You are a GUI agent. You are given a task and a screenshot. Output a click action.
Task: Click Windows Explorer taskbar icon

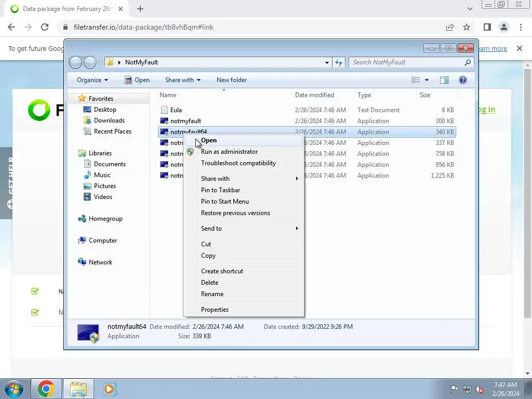78,389
